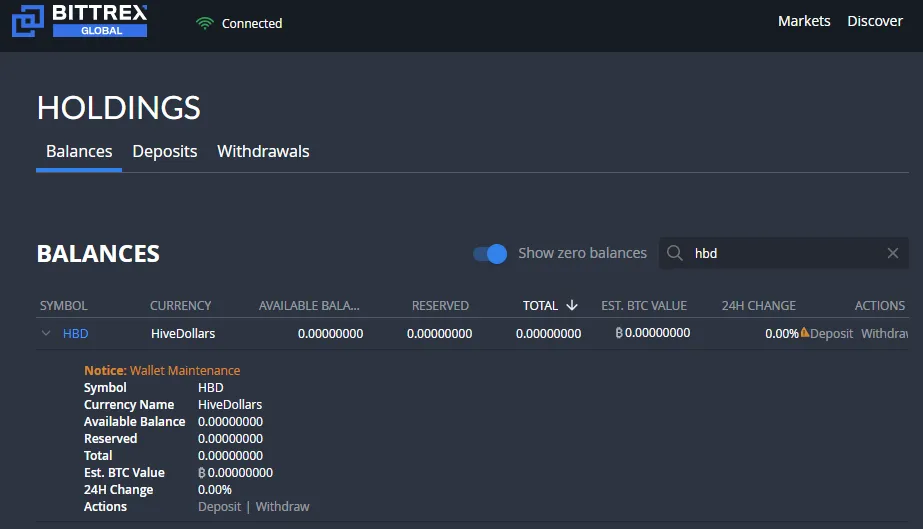Sort by the TOTAL column header
This screenshot has width=923, height=529.
pyautogui.click(x=540, y=305)
